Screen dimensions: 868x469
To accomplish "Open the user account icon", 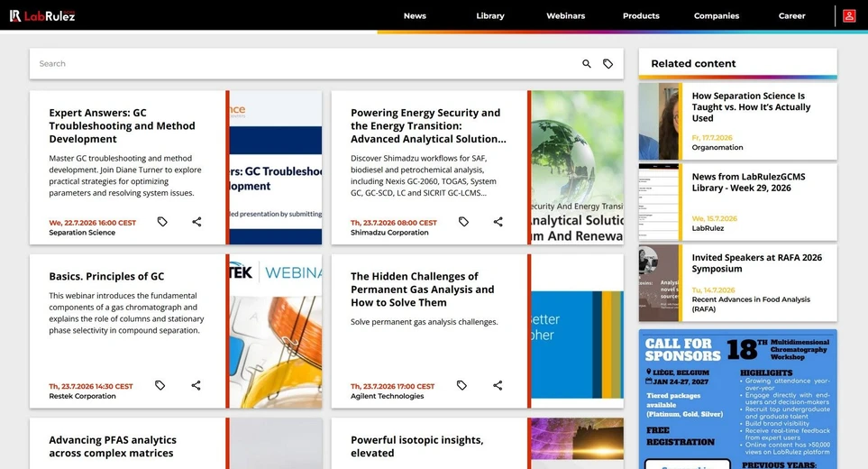I will 849,15.
